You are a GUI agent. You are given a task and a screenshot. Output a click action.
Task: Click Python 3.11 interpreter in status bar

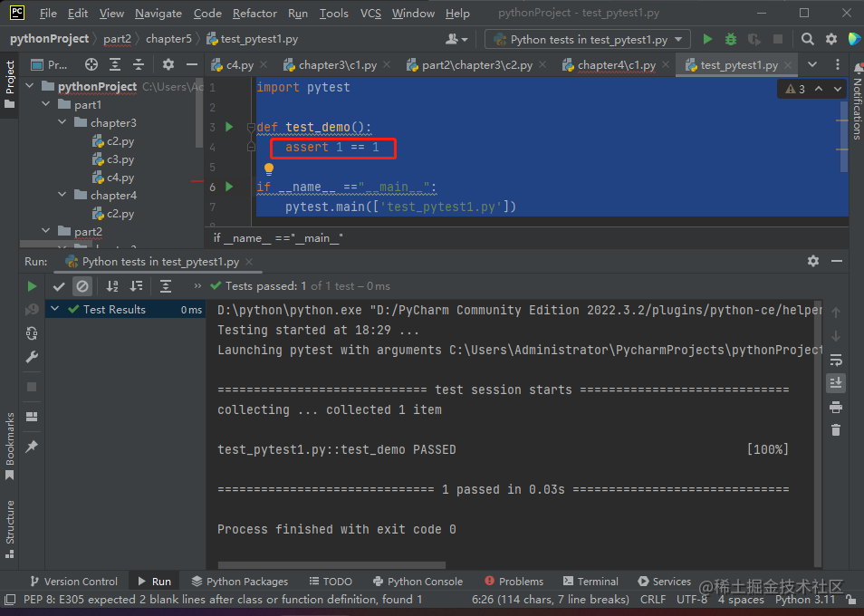[805, 600]
